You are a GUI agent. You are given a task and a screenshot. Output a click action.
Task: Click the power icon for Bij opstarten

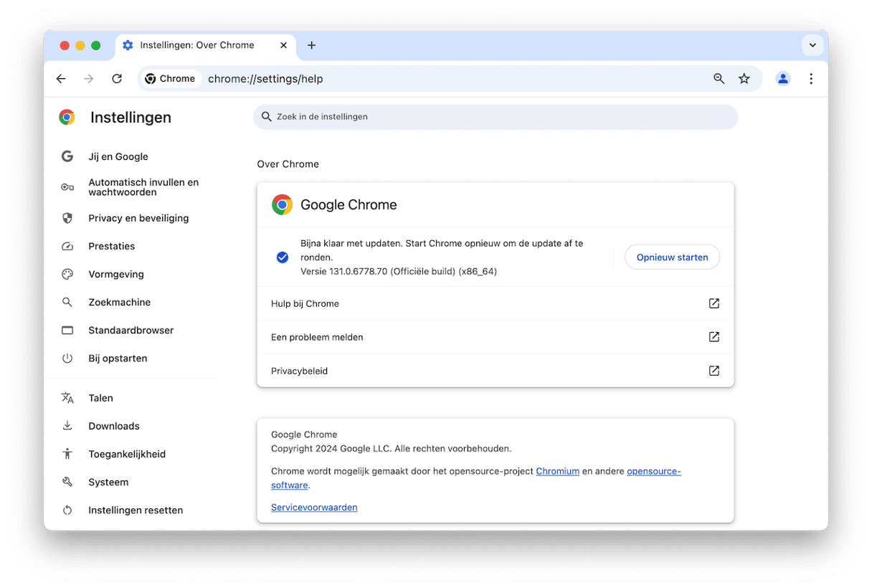click(67, 358)
